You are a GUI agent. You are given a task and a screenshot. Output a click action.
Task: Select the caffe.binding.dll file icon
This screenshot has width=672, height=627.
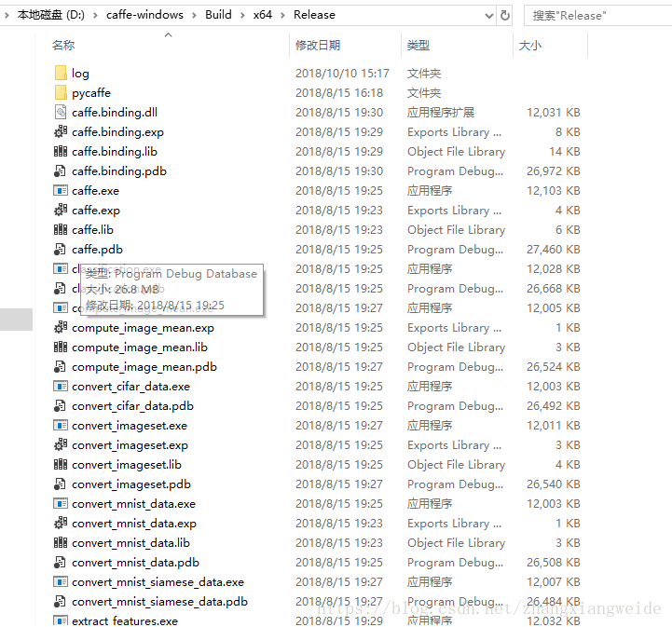(x=61, y=112)
